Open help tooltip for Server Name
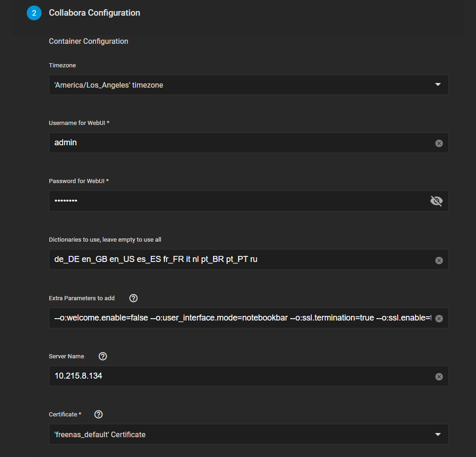 pyautogui.click(x=102, y=356)
